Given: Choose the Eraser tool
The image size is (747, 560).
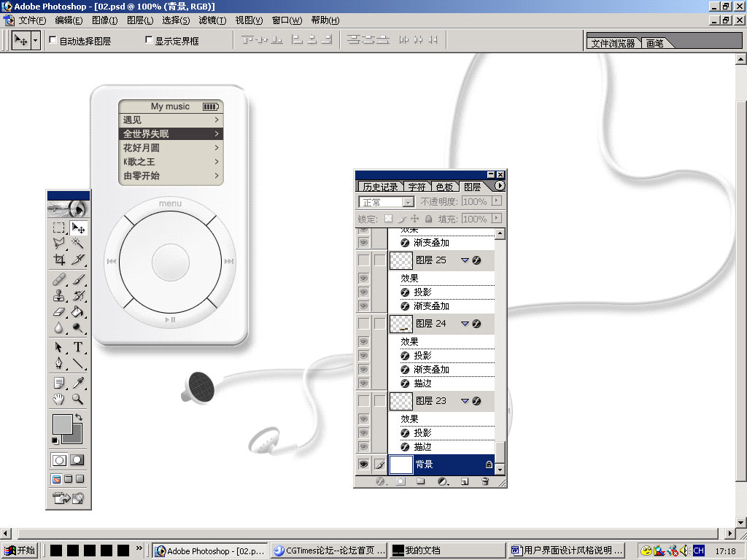Looking at the screenshot, I should [x=59, y=311].
